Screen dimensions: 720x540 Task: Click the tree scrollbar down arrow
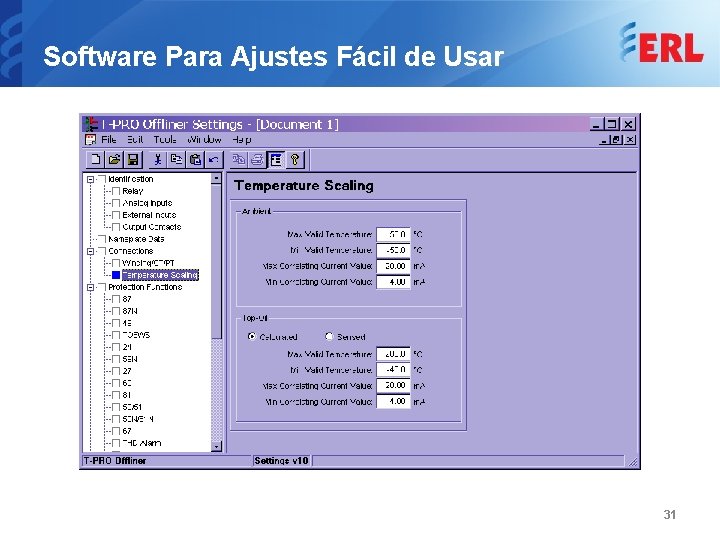point(216,446)
